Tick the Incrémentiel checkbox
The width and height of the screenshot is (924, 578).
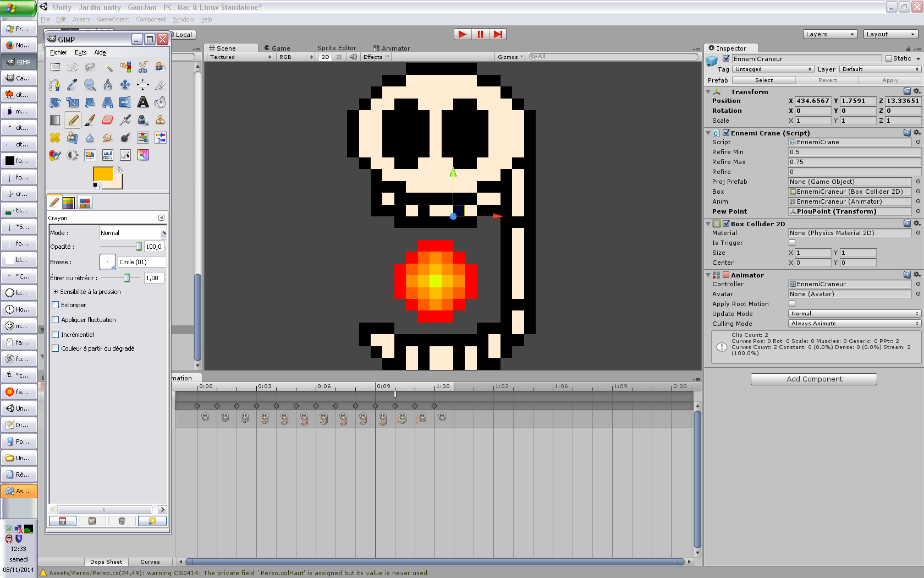[56, 335]
